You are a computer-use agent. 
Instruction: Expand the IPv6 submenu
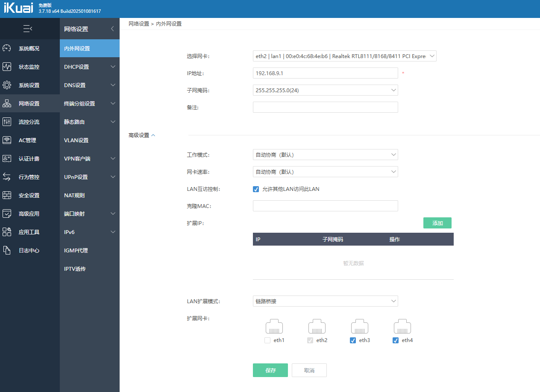[x=90, y=232]
